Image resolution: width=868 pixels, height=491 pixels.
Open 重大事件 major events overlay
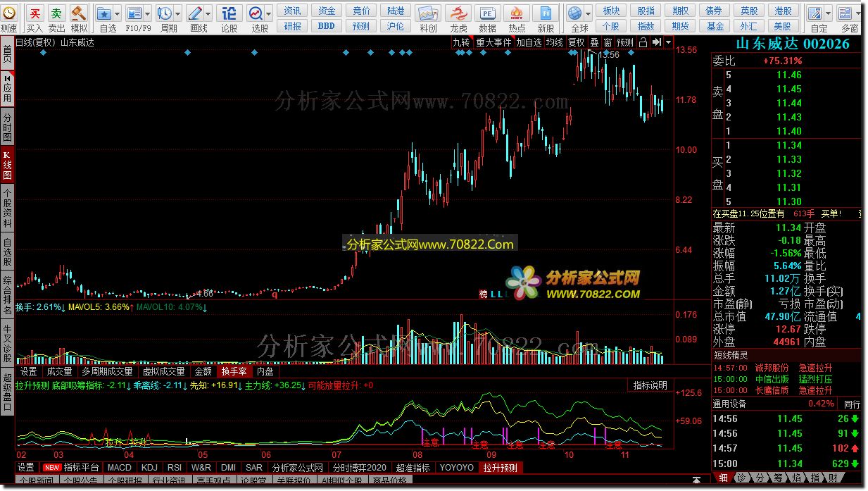coord(493,42)
